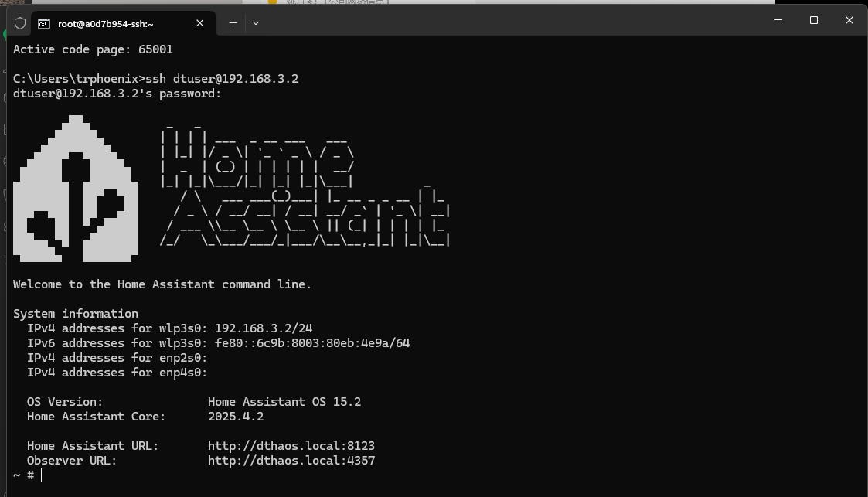Click the command prompt icon on the tab

[45, 23]
